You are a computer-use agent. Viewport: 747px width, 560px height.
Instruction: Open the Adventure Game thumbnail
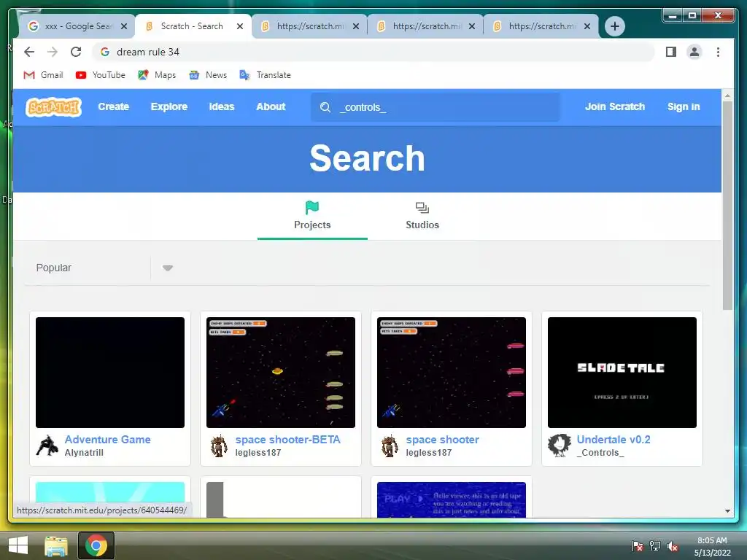point(110,373)
